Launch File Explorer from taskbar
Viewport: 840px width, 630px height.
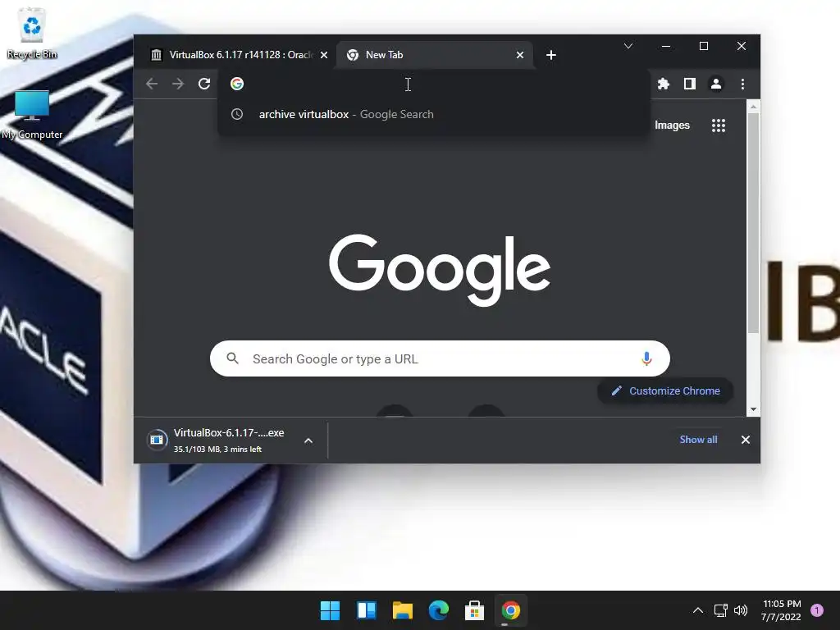(x=402, y=610)
